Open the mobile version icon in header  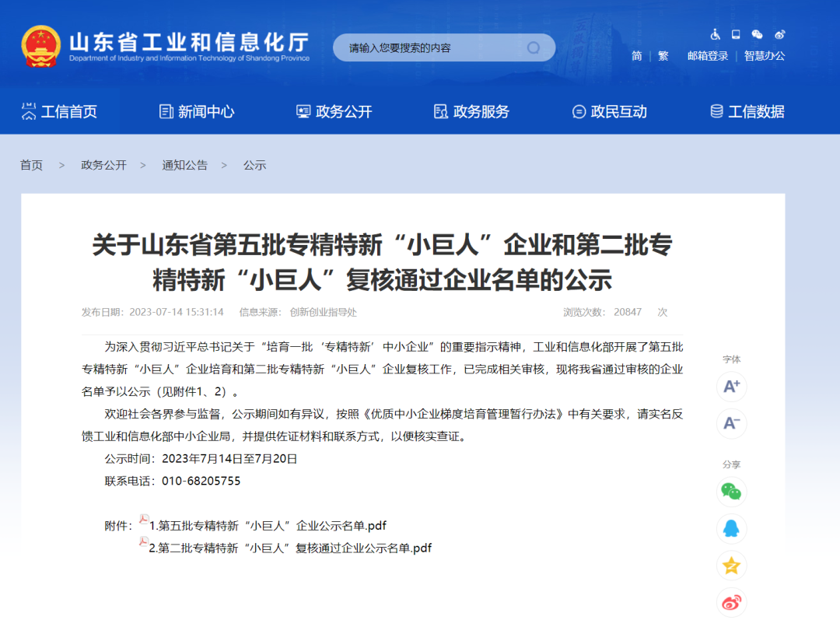tap(736, 34)
